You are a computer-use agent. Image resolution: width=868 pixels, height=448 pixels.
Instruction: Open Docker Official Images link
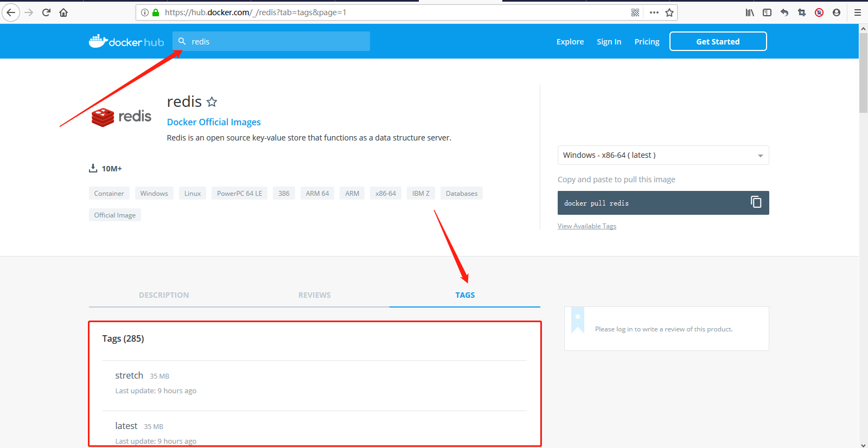pyautogui.click(x=214, y=122)
